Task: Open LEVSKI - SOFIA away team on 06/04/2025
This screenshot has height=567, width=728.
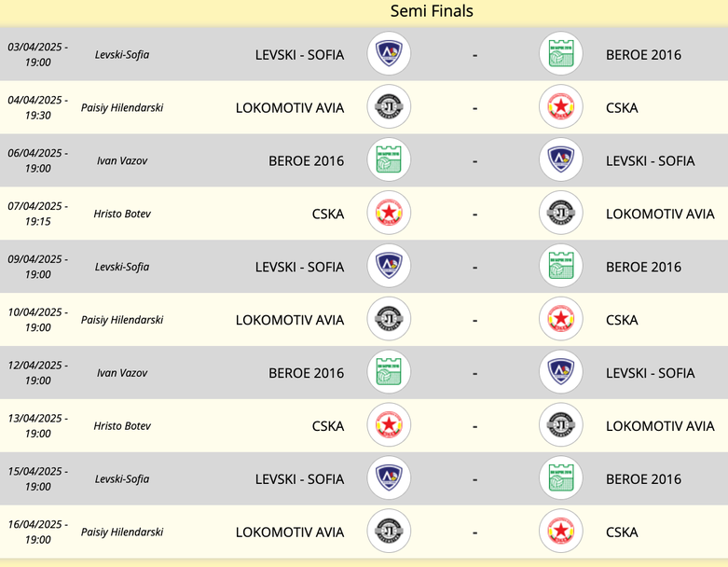Action: pos(650,160)
